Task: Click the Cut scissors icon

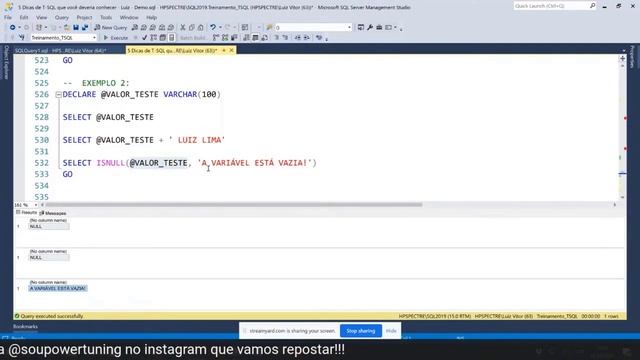Action: (183, 27)
